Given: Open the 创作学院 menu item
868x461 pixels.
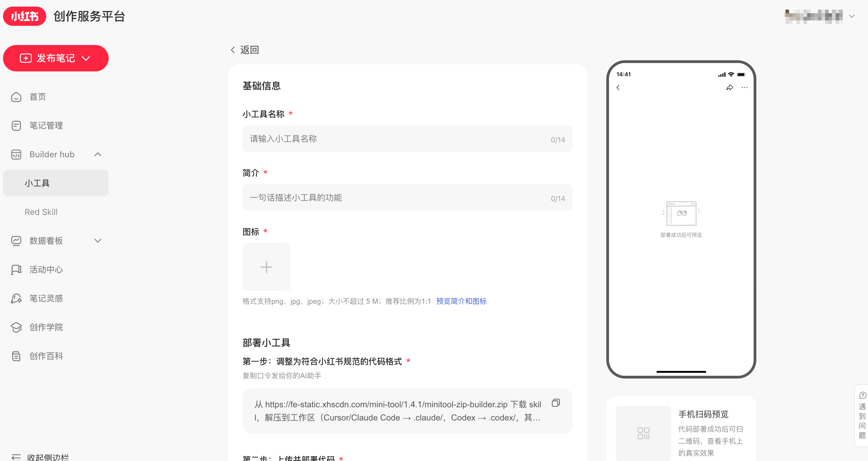Looking at the screenshot, I should pyautogui.click(x=56, y=327).
